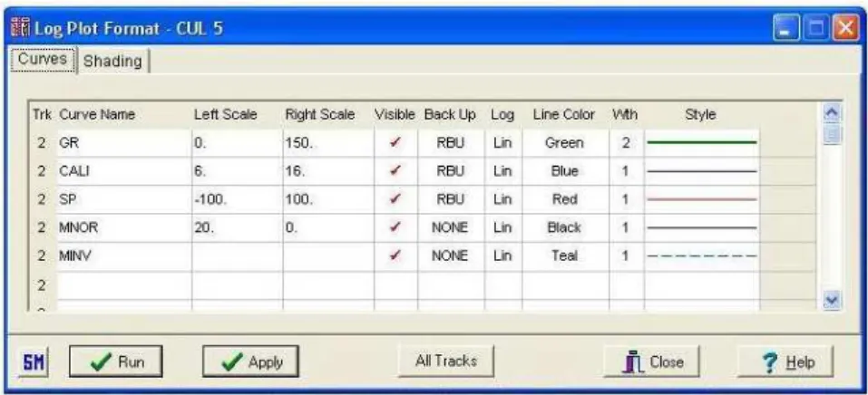Click the MINV curve name cell

click(123, 255)
